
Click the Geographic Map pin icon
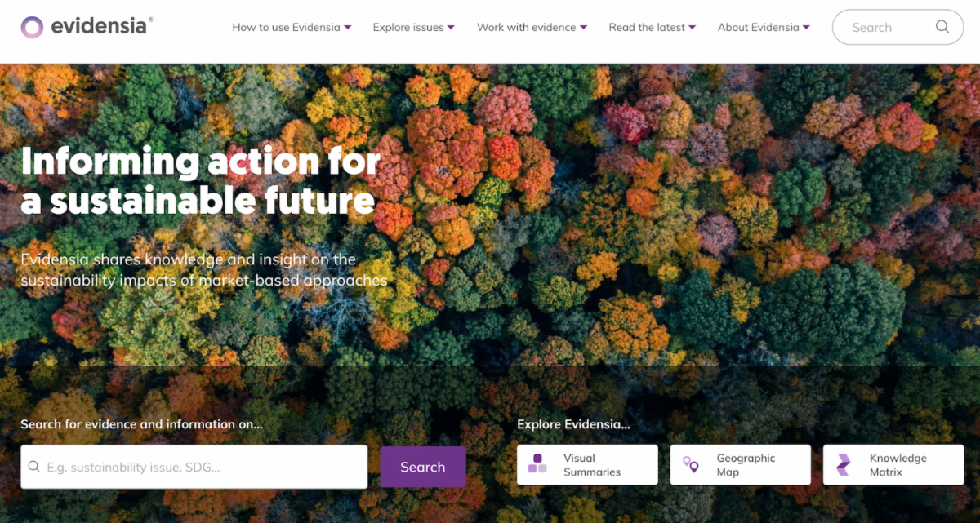691,464
